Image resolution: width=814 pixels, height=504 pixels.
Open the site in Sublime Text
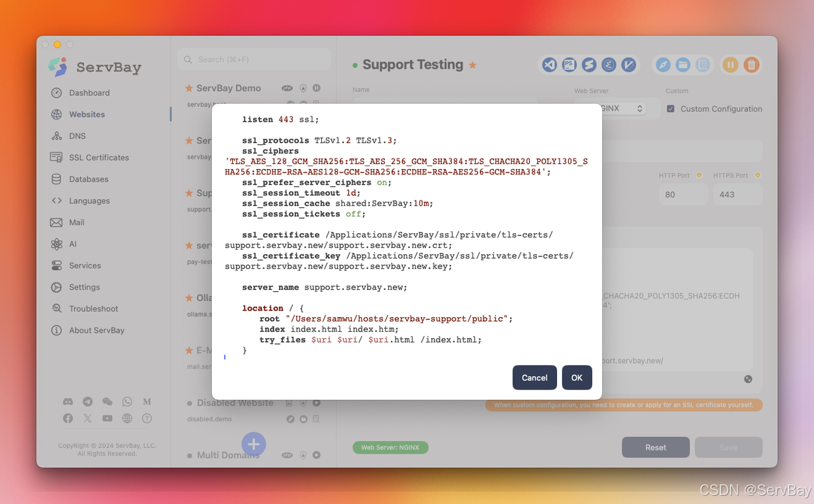coord(589,64)
